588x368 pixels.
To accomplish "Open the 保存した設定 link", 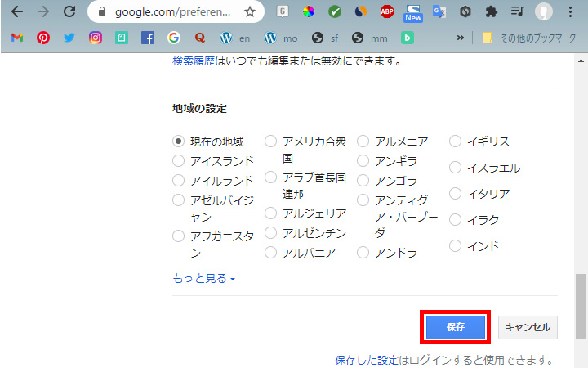I will tap(367, 360).
